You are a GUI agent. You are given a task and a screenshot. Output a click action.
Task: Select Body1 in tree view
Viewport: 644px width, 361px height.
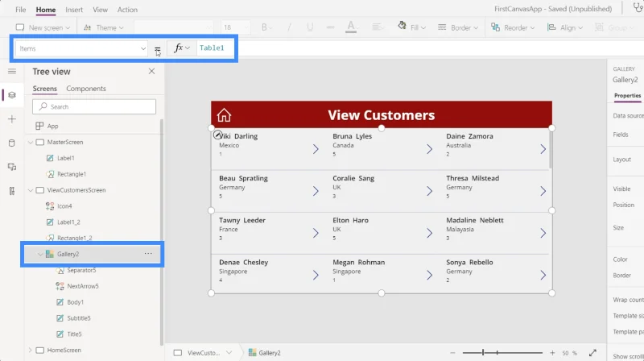(75, 302)
